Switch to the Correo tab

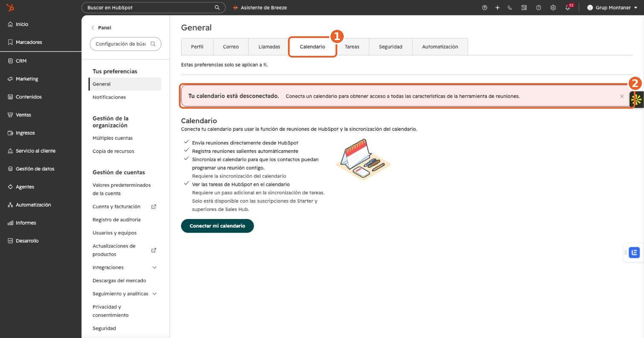pos(231,47)
